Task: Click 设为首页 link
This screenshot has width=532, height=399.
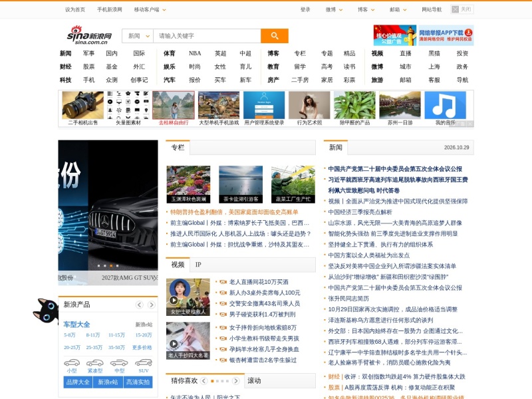Action: click(75, 10)
